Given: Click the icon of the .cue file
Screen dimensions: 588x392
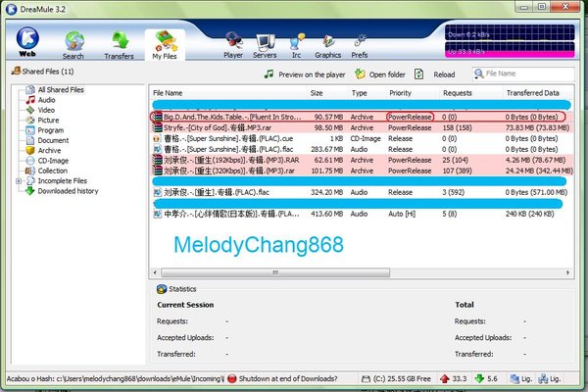Looking at the screenshot, I should 157,138.
